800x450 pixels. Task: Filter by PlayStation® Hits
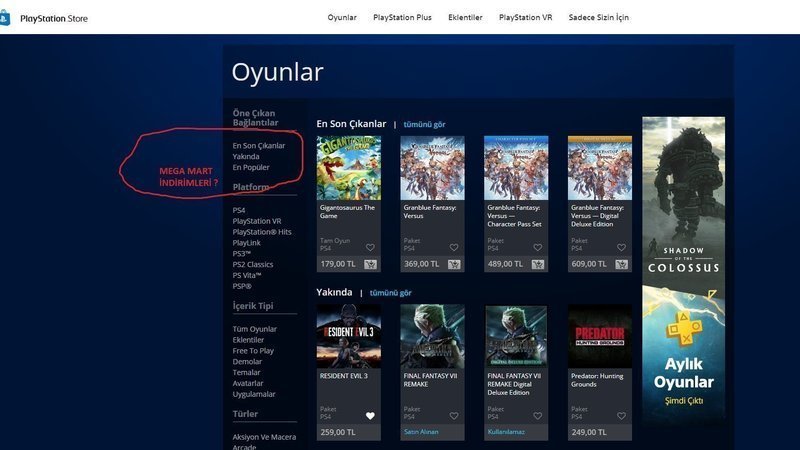[x=262, y=232]
